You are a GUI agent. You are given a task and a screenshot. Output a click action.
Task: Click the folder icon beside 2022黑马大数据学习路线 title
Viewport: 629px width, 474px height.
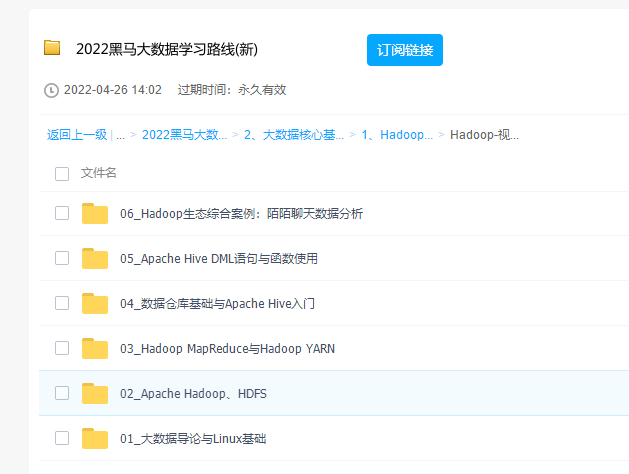[52, 47]
